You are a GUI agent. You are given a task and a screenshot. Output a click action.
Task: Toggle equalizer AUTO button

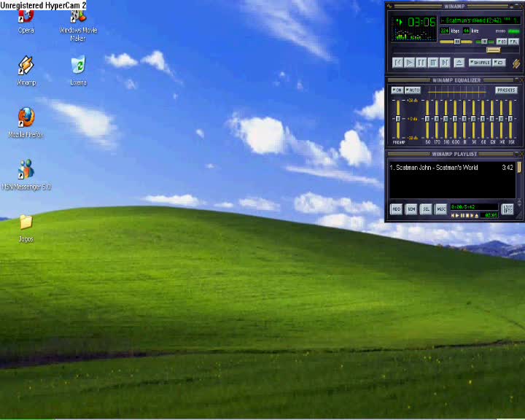pos(413,90)
